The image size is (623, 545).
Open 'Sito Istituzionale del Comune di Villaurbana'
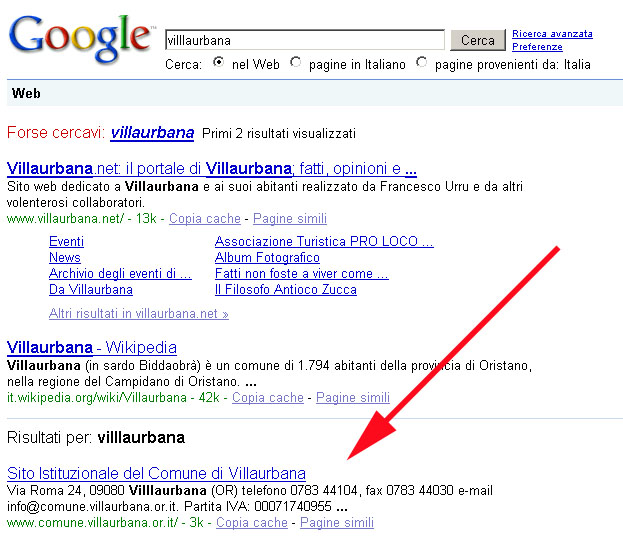[x=157, y=473]
